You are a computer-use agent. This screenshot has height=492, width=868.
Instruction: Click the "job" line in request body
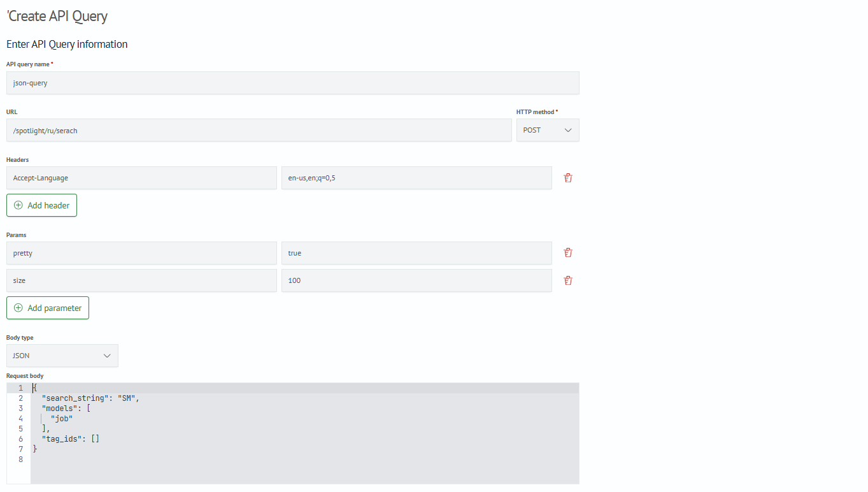pyautogui.click(x=62, y=419)
